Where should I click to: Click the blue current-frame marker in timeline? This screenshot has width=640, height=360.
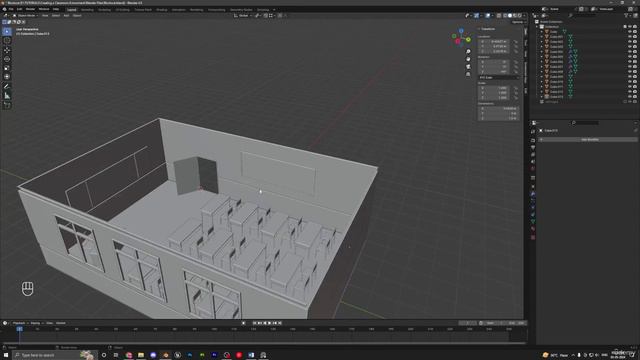click(x=20, y=329)
